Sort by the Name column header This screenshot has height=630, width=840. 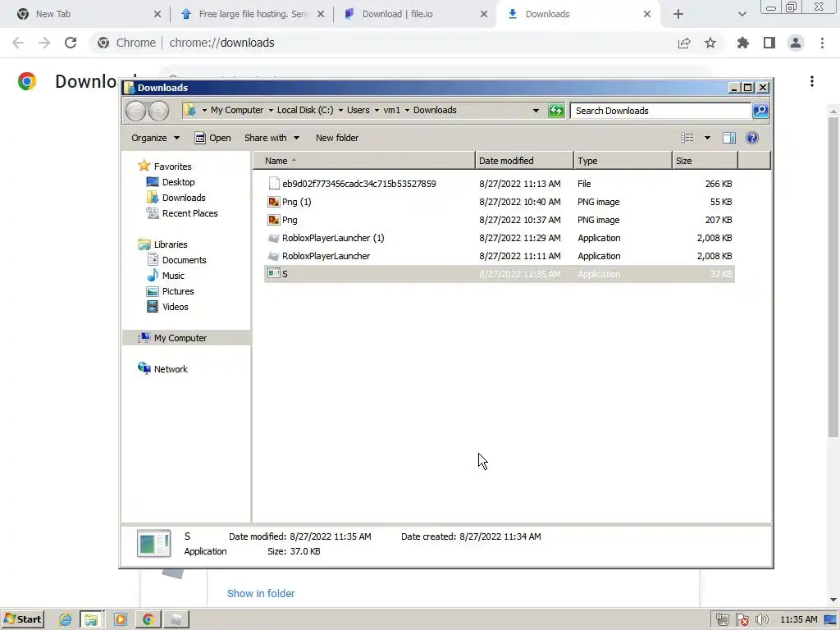363,161
